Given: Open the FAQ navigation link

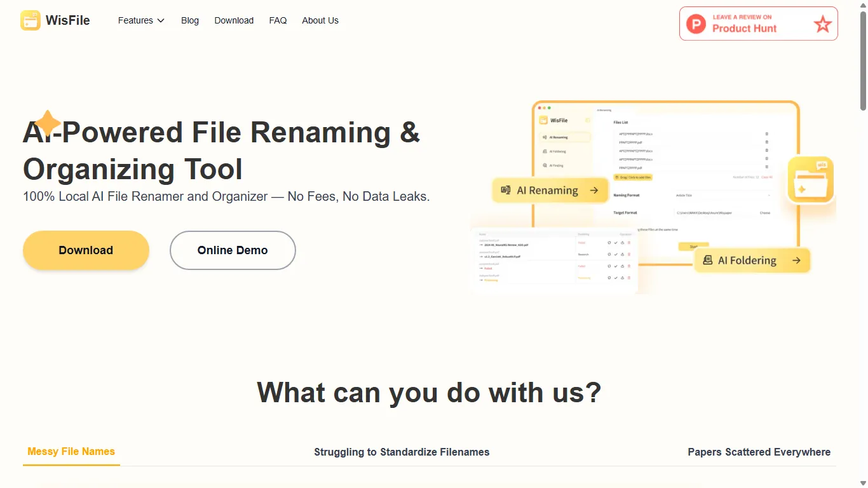Looking at the screenshot, I should point(278,20).
